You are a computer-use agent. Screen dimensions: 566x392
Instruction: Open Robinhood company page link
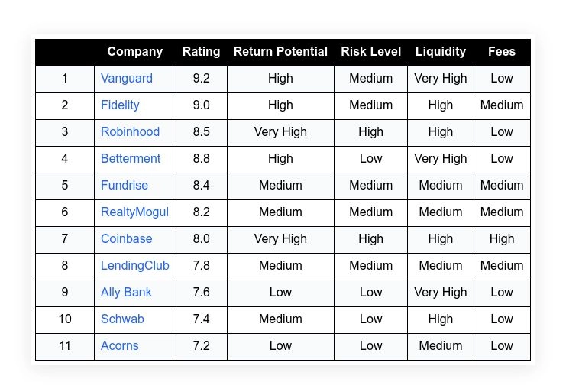130,132
